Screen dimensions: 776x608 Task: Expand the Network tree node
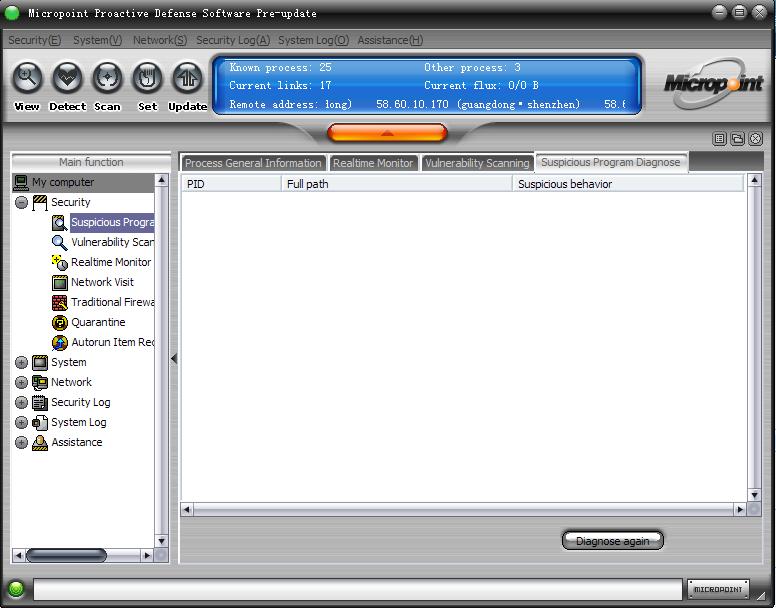(21, 382)
